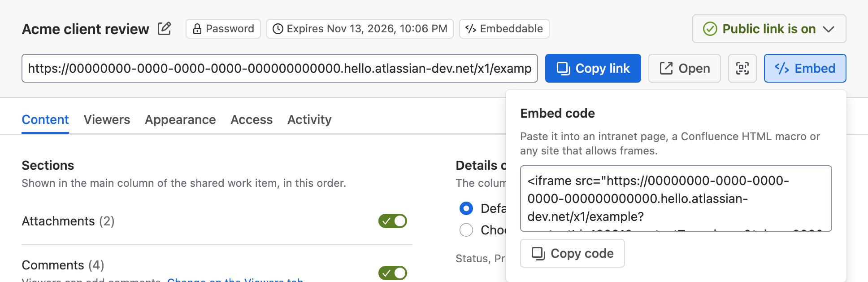Viewport: 868px width, 282px height.
Task: Click the Embeddable code badge
Action: [504, 29]
